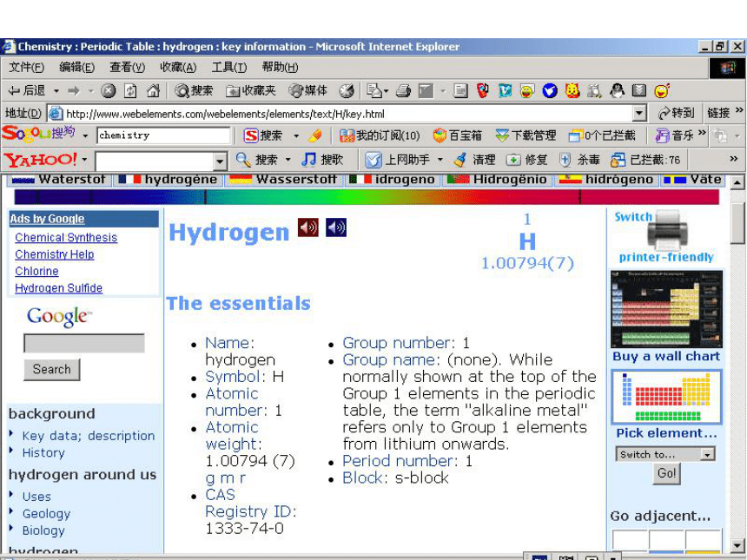Click the 'Pick element' periodic table image
Viewport: 747px width, 560px height.
[x=666, y=397]
